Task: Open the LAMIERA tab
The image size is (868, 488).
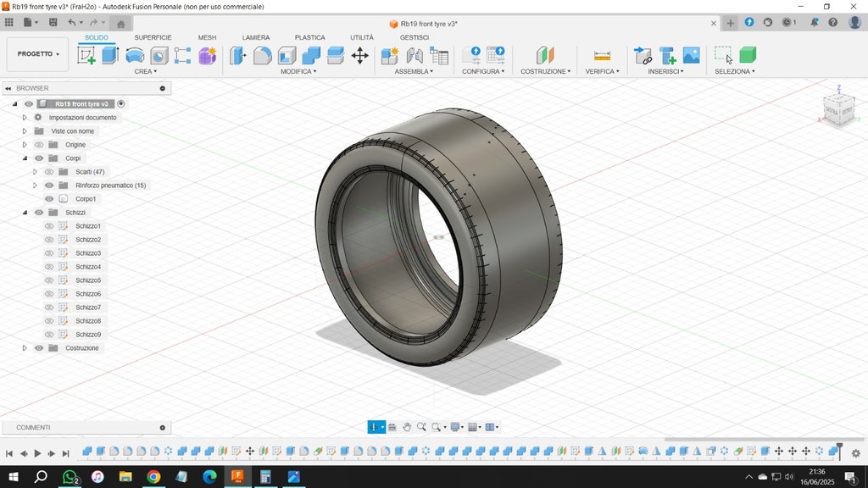Action: 255,37
